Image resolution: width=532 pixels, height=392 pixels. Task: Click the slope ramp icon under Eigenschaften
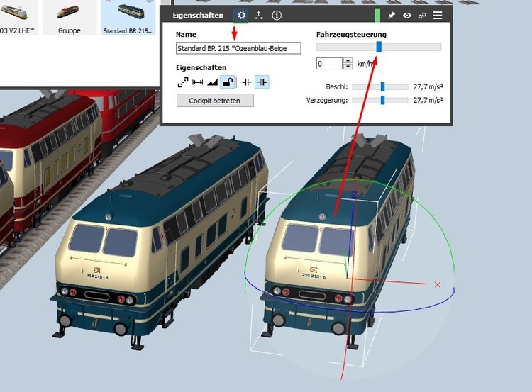tap(212, 82)
